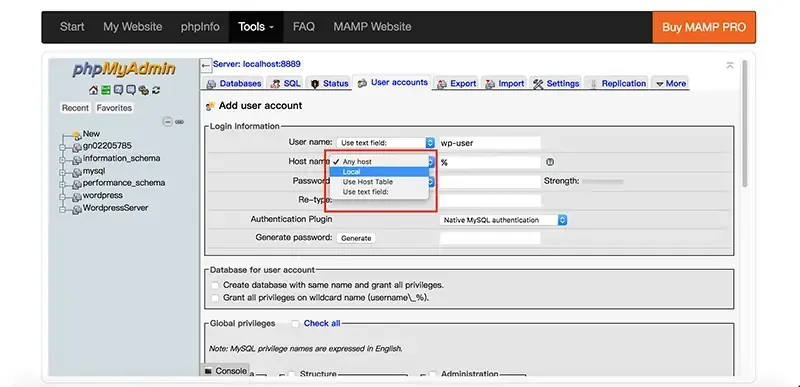Click the Check all link
The width and height of the screenshot is (800, 387).
[322, 323]
